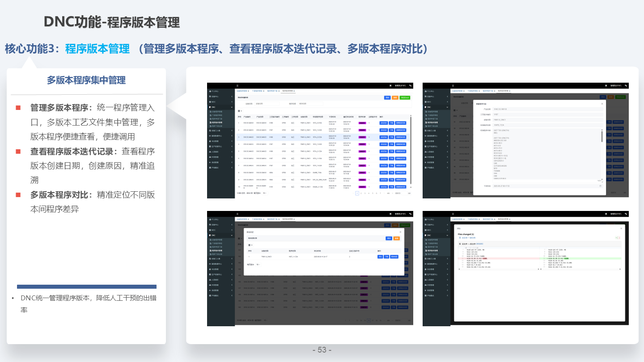Open column settings dropdown in history dialog
The image size is (644, 362).
250,245
